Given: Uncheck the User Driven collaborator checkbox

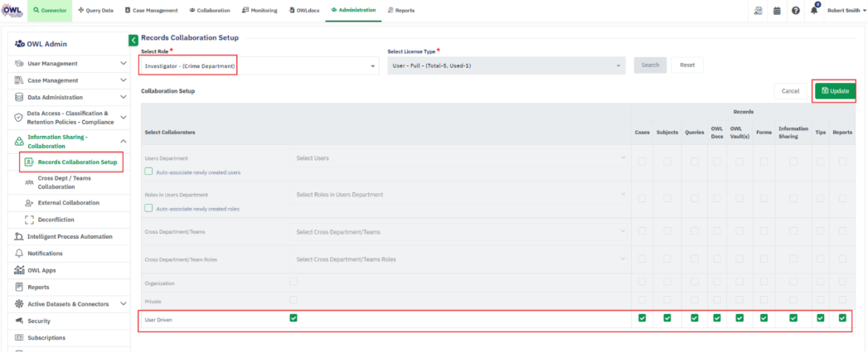Looking at the screenshot, I should [293, 317].
